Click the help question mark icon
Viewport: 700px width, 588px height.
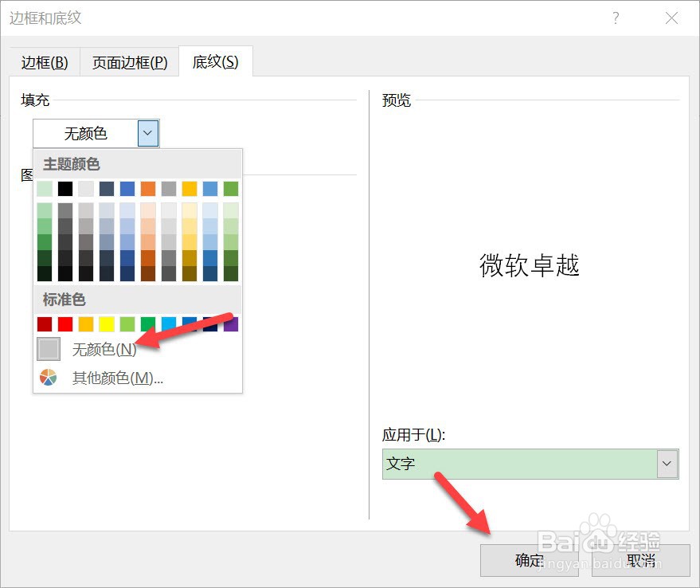pos(616,18)
